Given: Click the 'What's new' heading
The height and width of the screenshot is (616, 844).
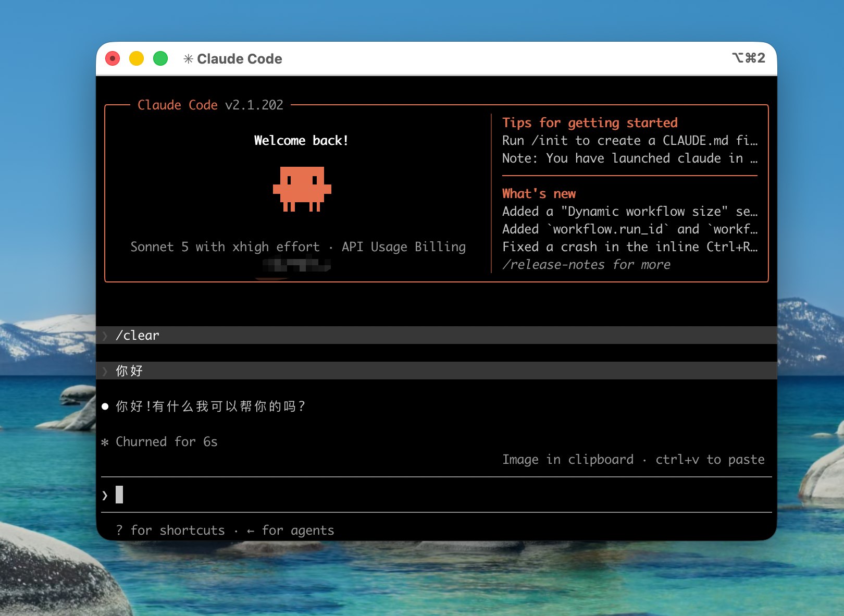Looking at the screenshot, I should pos(539,194).
